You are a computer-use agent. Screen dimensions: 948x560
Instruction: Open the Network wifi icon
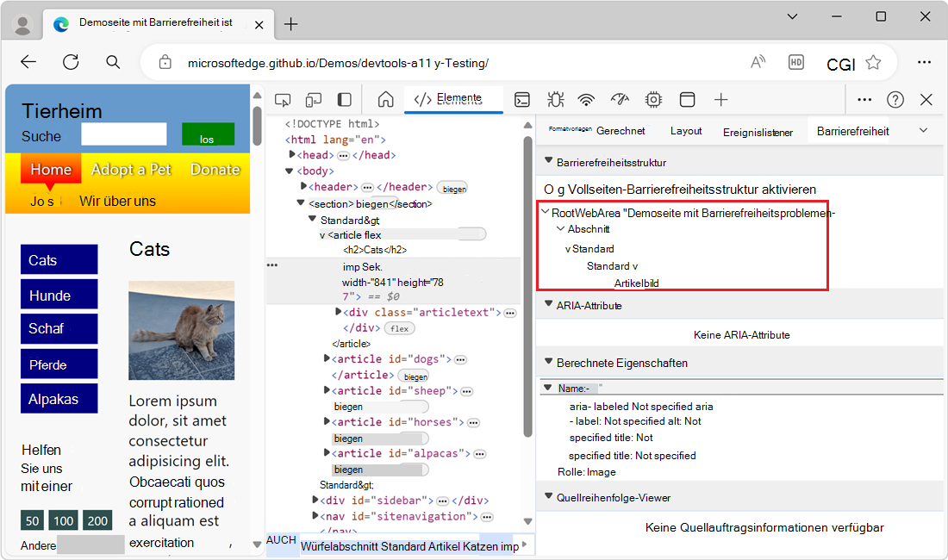click(x=587, y=100)
